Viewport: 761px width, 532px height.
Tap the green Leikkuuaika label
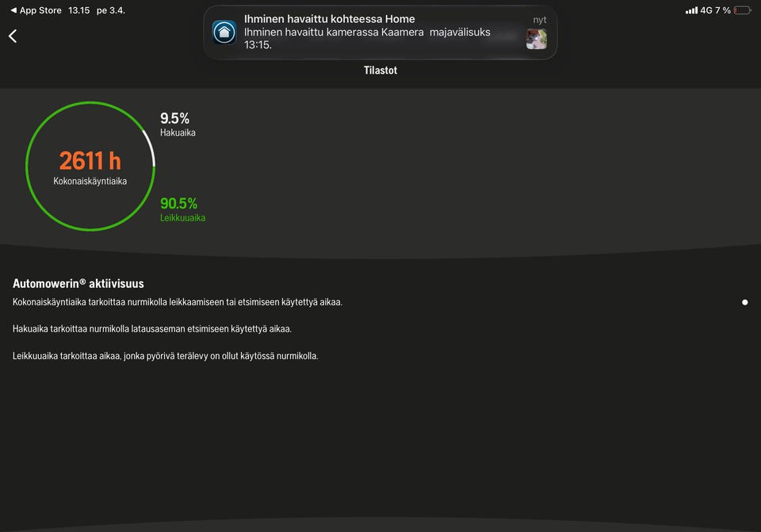tap(183, 218)
